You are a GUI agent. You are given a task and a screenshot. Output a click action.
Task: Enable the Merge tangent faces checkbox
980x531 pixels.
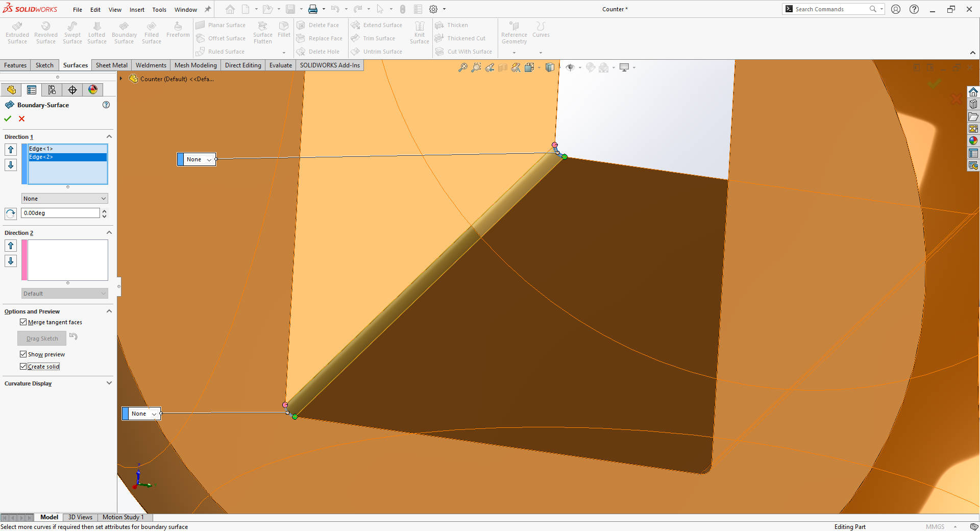(23, 322)
